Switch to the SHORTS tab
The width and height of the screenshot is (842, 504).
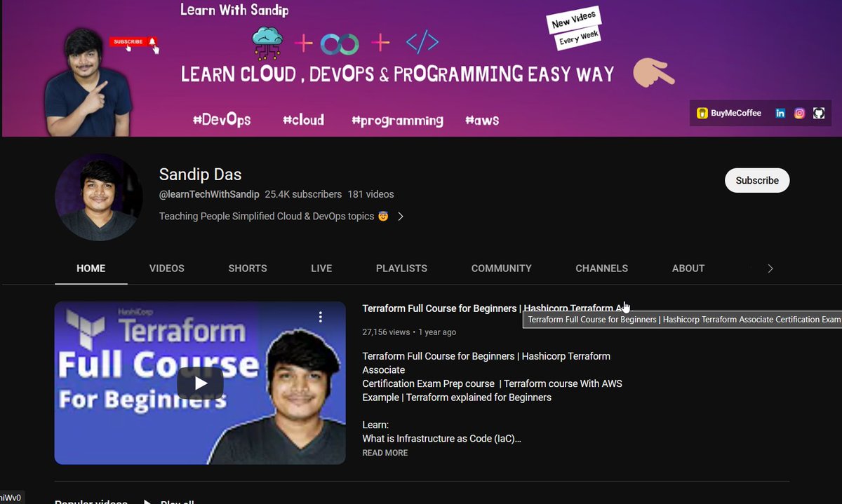tap(248, 268)
